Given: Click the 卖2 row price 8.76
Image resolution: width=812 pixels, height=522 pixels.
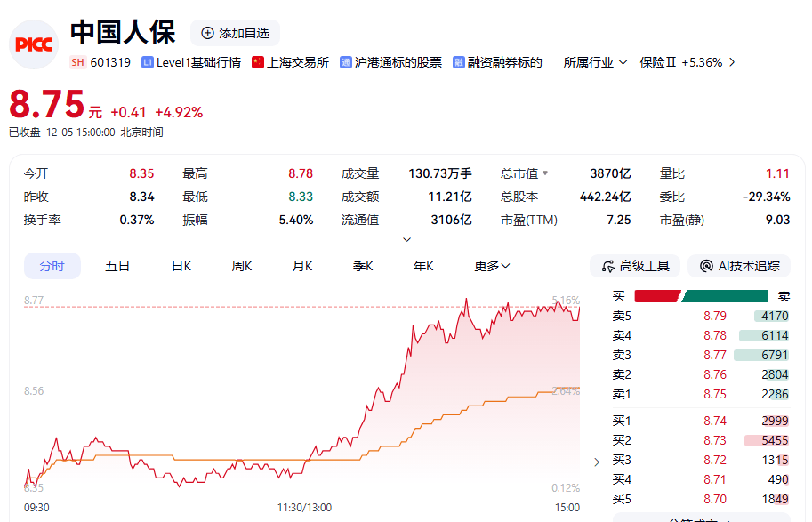Looking at the screenshot, I should [715, 375].
